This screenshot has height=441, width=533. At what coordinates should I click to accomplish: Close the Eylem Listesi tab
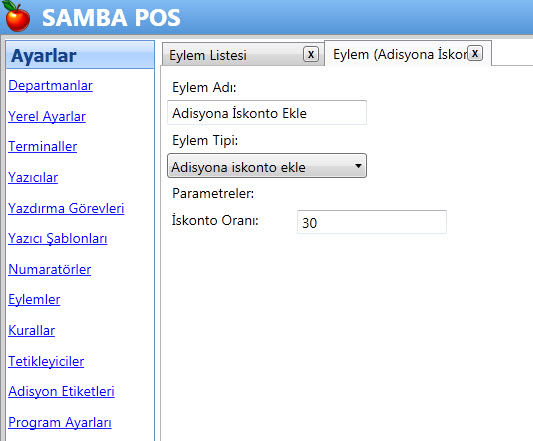[311, 54]
